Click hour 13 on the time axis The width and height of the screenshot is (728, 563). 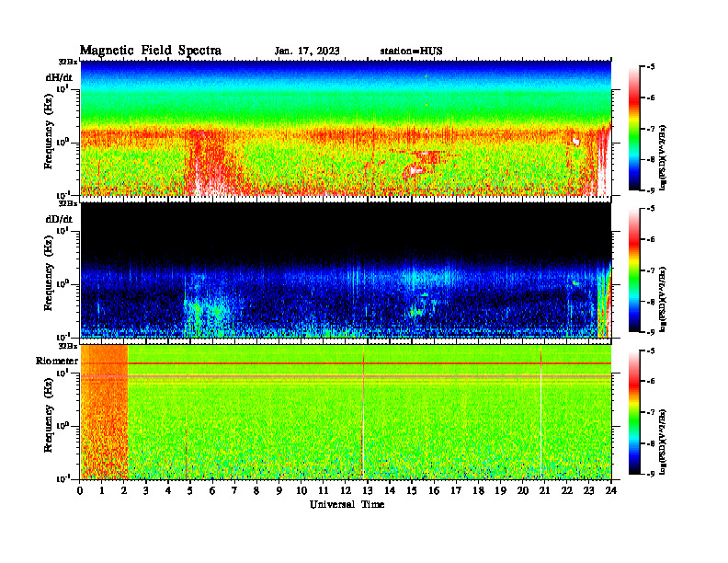(368, 491)
